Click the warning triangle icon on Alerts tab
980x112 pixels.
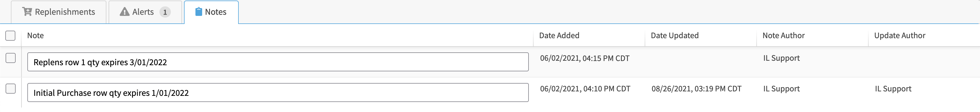(125, 12)
